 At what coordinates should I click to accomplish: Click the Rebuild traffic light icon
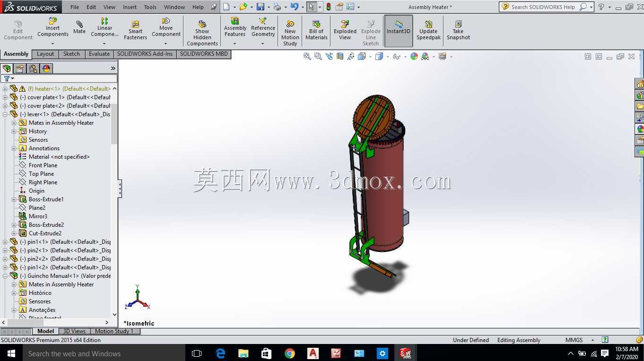click(x=329, y=7)
